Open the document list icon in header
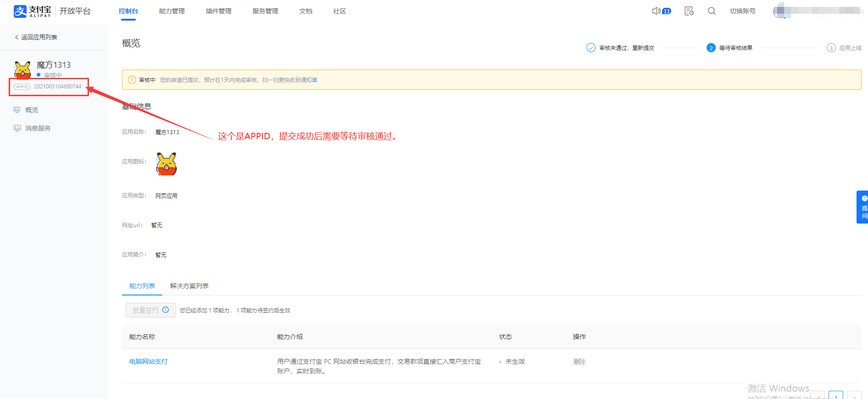This screenshot has height=399, width=868. 689,11
